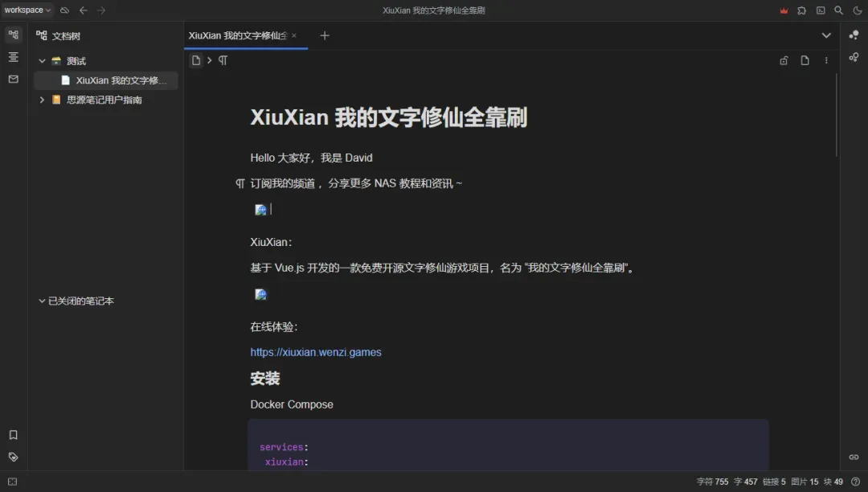Toggle the bottom-left dock panel icon
The height and width of the screenshot is (492, 868).
pyautogui.click(x=12, y=482)
